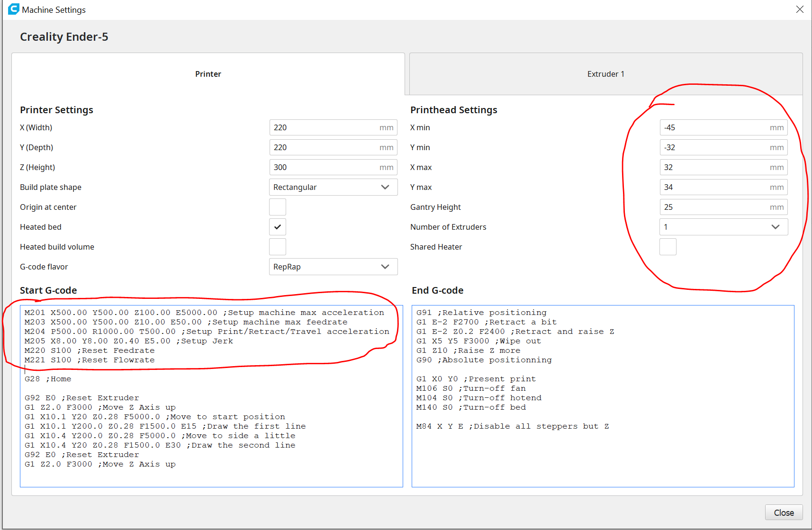Click the 'M106 S0 ;Turn-off fan' line
This screenshot has height=530, width=812.
471,388
